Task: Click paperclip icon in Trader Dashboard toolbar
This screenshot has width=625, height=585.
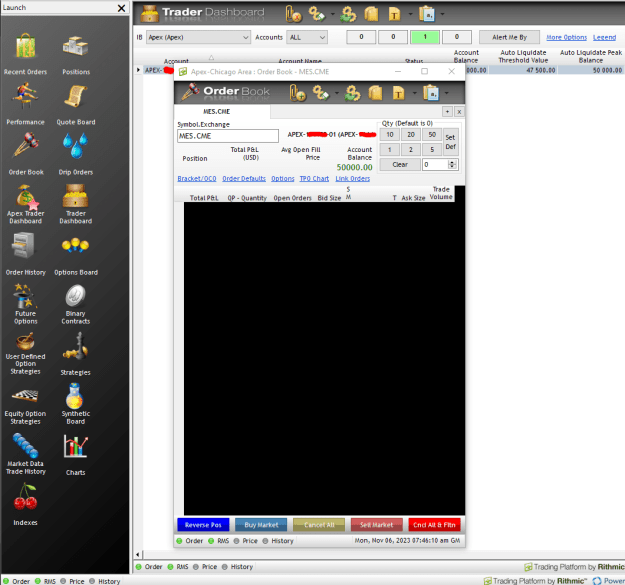Action: coord(293,14)
